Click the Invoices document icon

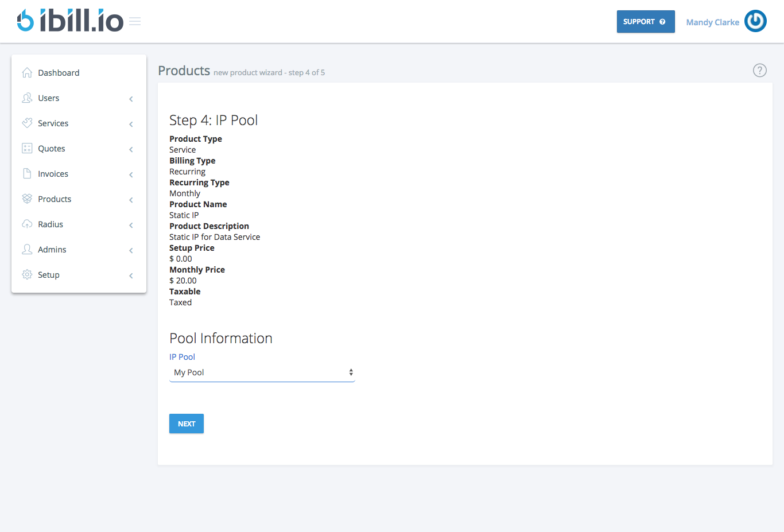pyautogui.click(x=27, y=173)
